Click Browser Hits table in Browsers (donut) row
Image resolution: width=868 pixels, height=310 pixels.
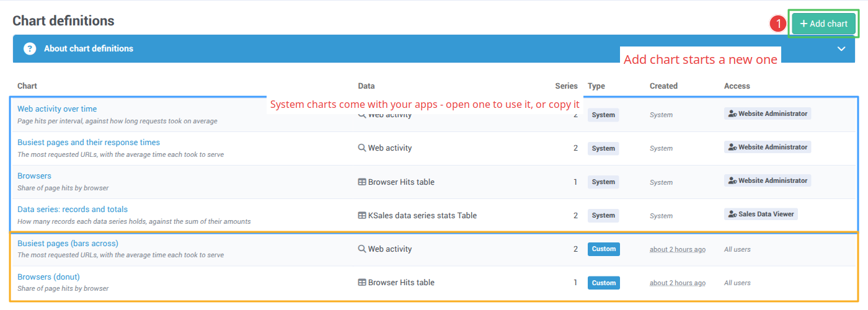click(401, 282)
